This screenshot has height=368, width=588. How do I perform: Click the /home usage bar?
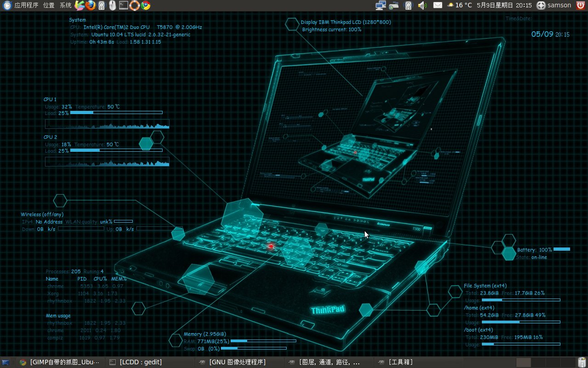pos(521,322)
